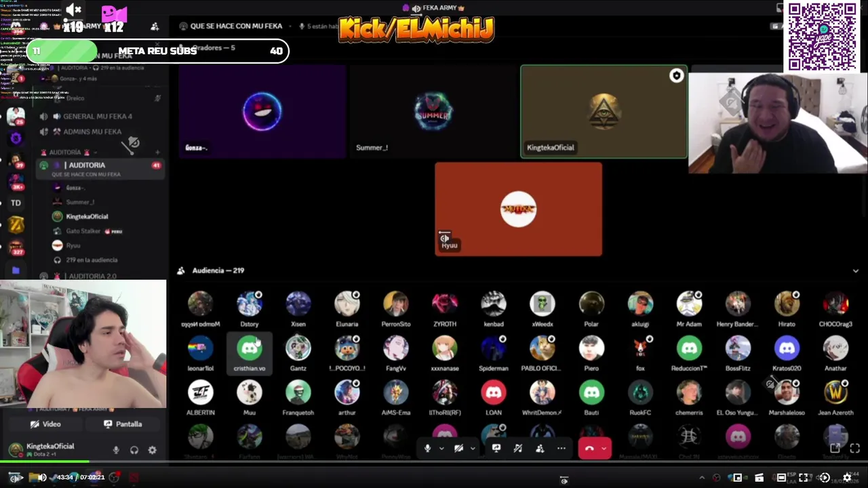Click the settings gear in the video player bar
This screenshot has width=868, height=488.
tap(847, 478)
